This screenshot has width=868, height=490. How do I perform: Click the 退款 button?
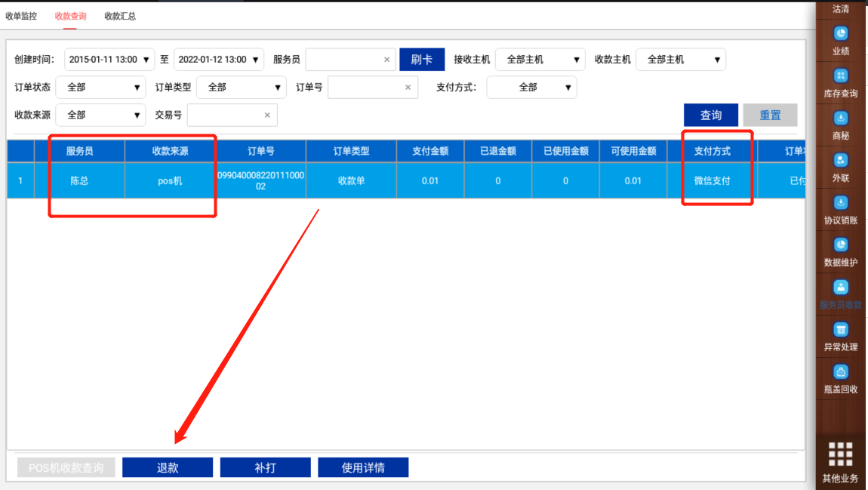[167, 468]
